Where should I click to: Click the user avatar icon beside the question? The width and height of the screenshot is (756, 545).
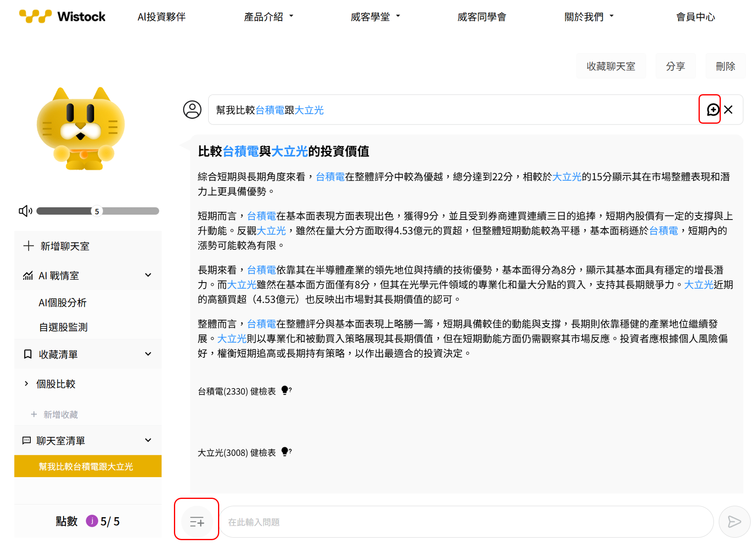(x=192, y=110)
